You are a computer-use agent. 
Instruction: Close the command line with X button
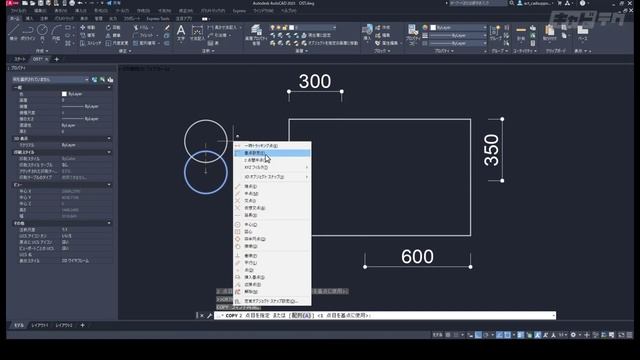202,316
